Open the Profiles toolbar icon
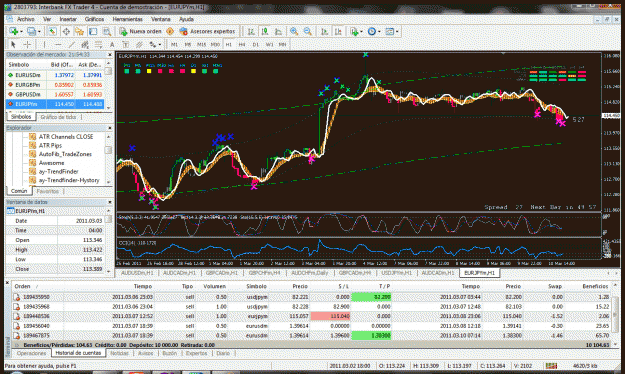 pyautogui.click(x=31, y=31)
